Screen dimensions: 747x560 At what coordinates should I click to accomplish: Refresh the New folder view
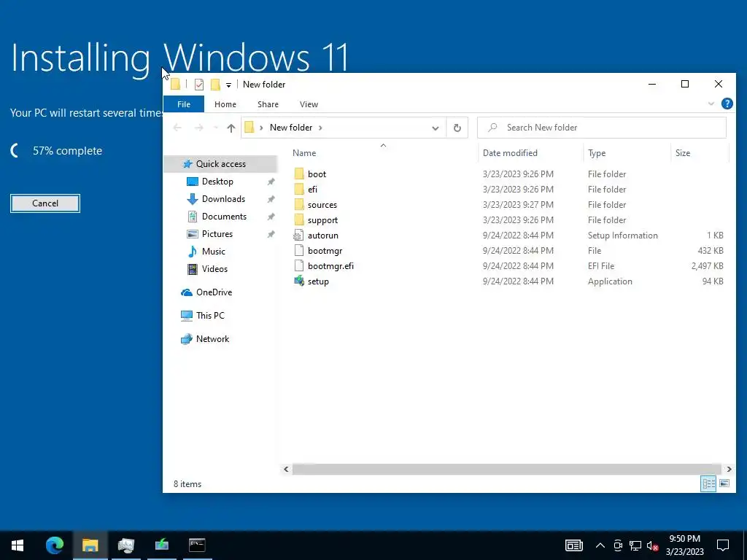[457, 128]
